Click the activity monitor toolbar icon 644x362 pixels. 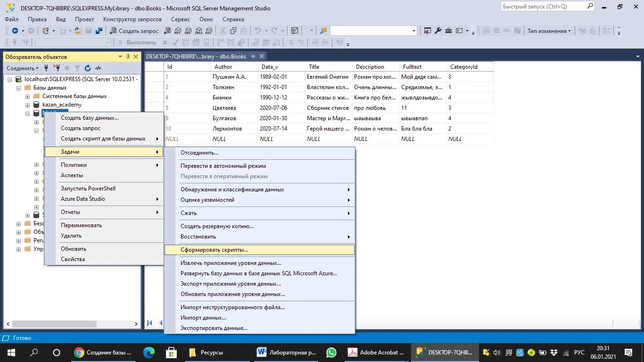click(295, 31)
